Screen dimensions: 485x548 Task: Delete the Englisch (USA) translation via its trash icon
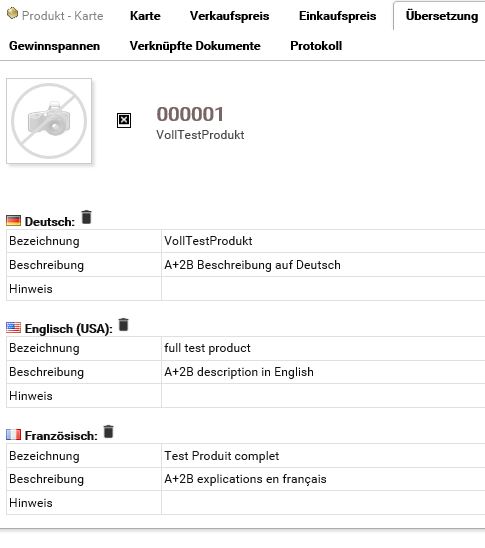coord(123,324)
